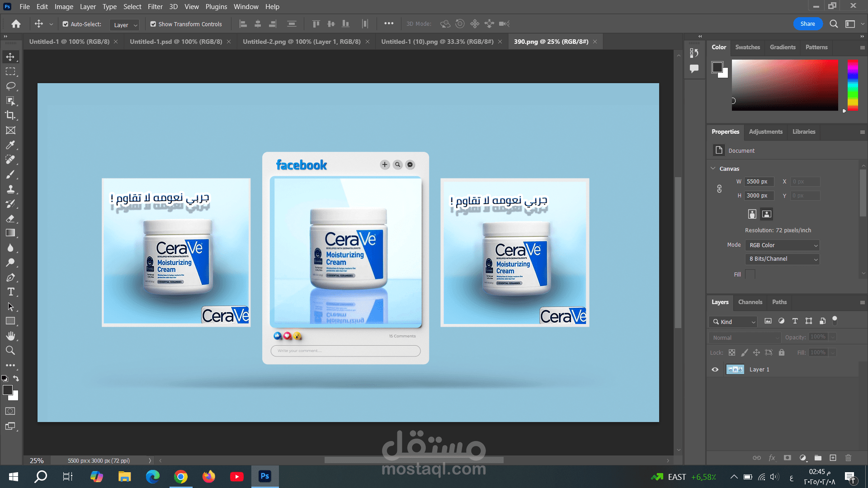Select the Clone Stamp tool
Image resolution: width=868 pixels, height=488 pixels.
coord(10,189)
